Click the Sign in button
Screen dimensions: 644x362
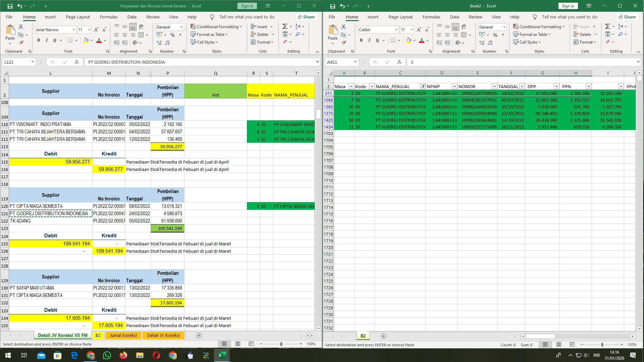(247, 6)
